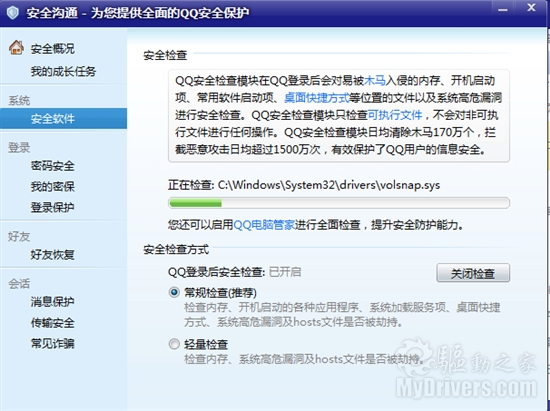
Task: Close the 安全沟通 window
Action: tap(531, 7)
